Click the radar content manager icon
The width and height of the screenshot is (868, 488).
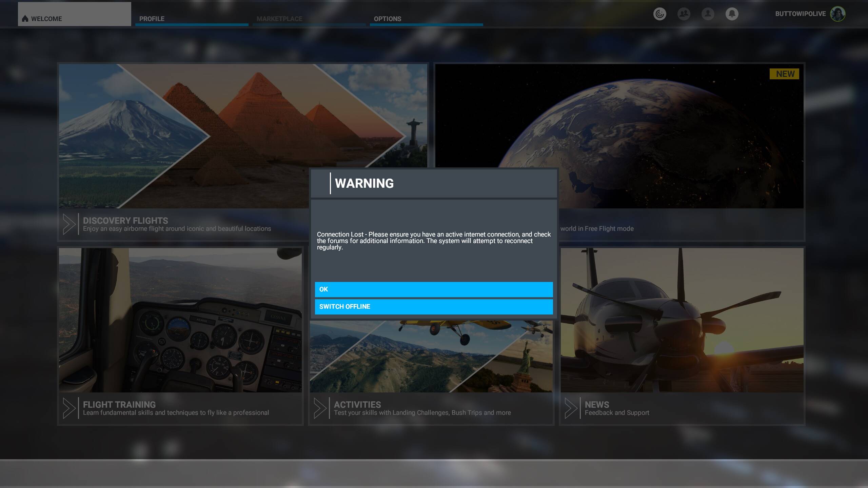point(659,14)
